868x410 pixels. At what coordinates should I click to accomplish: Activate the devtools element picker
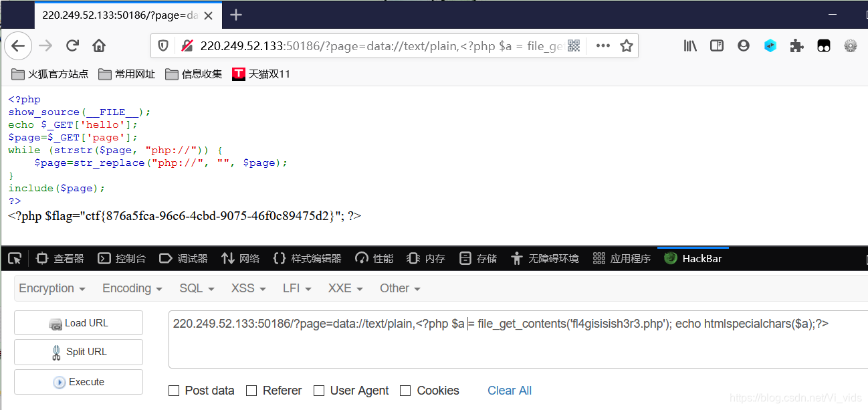pos(15,258)
